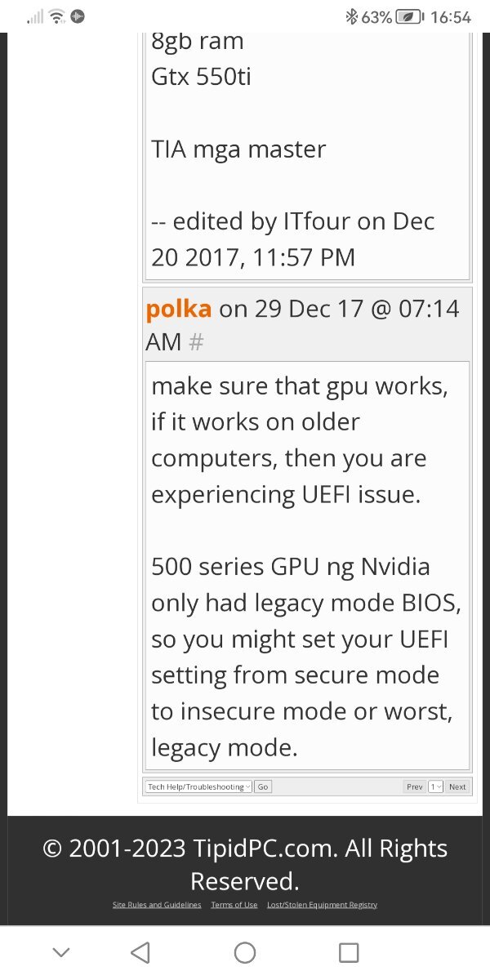490x980 pixels.
Task: Open the Terms of Use link
Action: coord(234,904)
